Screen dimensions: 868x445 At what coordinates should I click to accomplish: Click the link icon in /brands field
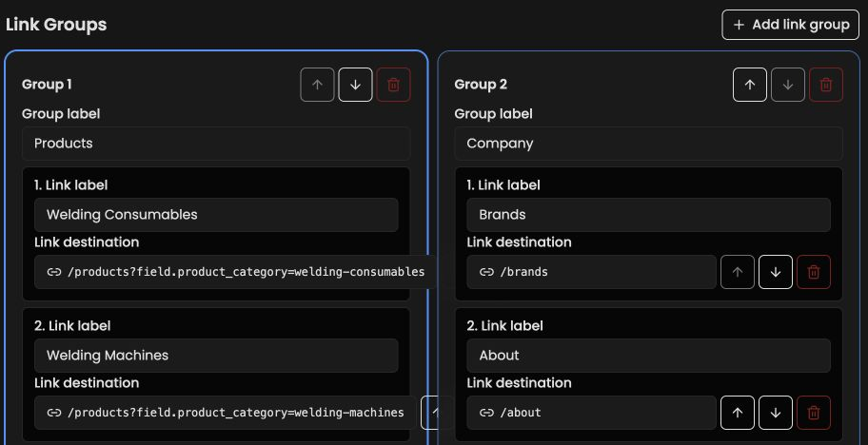[x=486, y=272]
